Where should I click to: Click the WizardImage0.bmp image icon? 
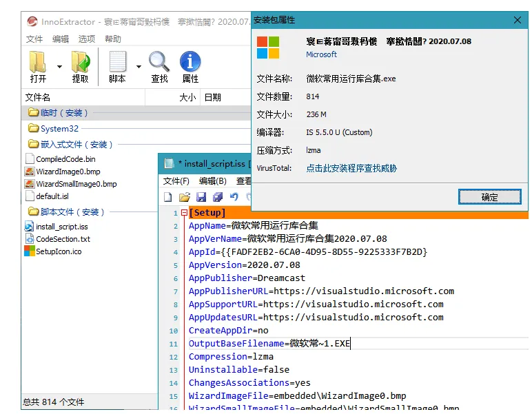pos(30,172)
